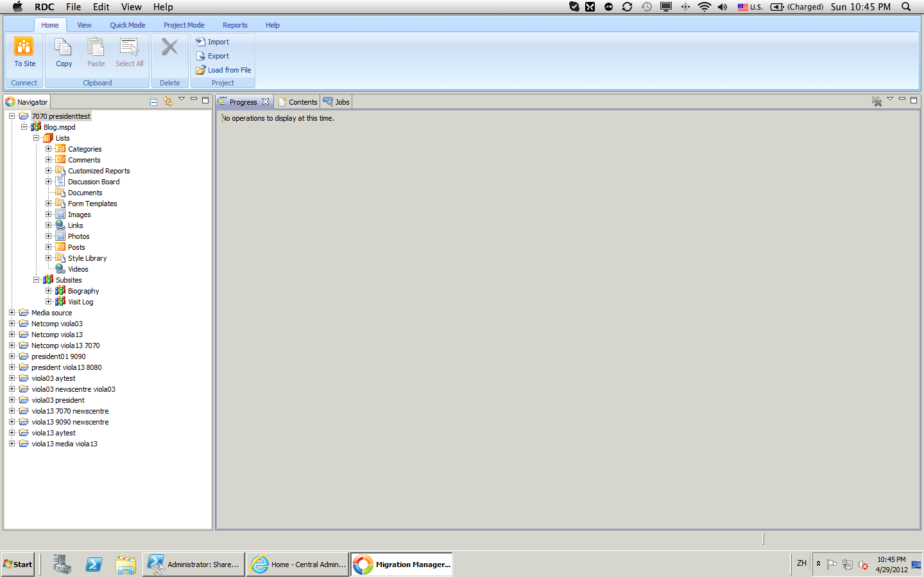Open the macOS File menu
The image size is (924, 578).
tap(74, 7)
